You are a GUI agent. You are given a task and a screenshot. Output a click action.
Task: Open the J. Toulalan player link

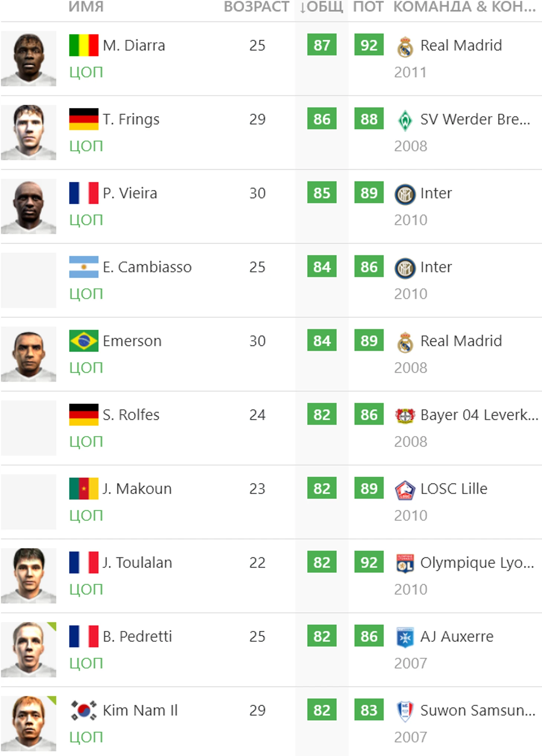(137, 563)
